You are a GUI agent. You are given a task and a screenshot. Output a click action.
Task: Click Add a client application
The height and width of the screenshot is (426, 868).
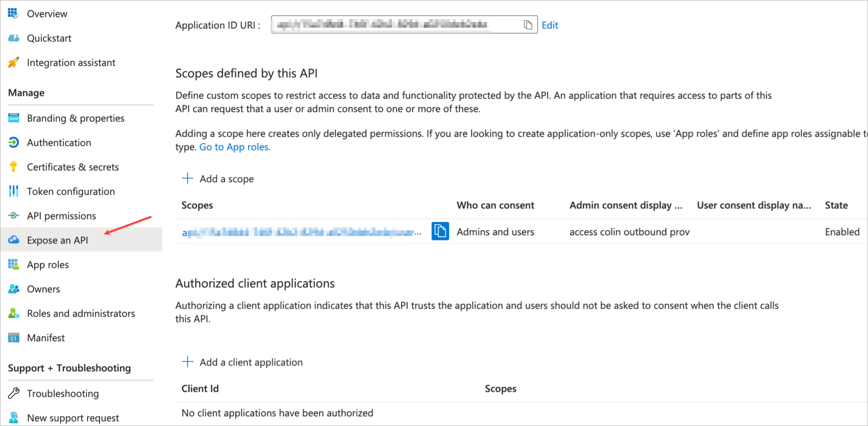tap(251, 362)
